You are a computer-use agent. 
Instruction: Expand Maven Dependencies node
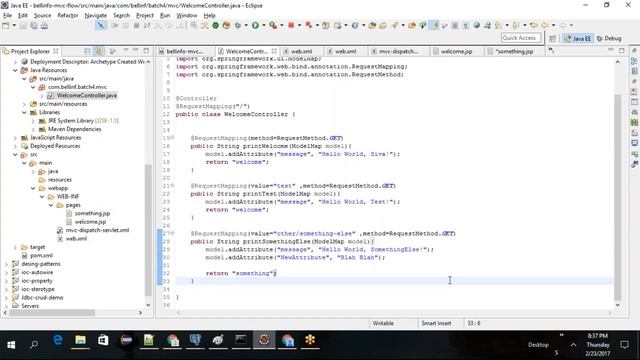[x=33, y=129]
